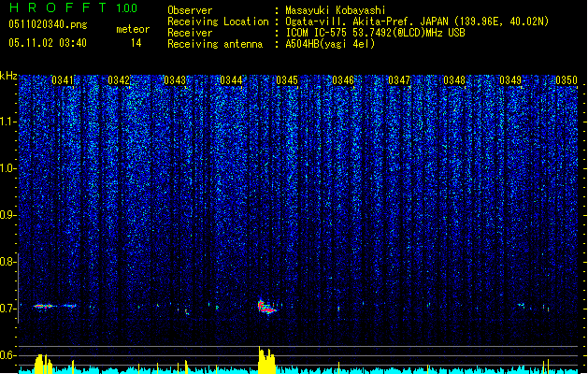Click the HROFFT 1.0.0 title text
Viewport: 588px width, 374px height.
[x=74, y=7]
